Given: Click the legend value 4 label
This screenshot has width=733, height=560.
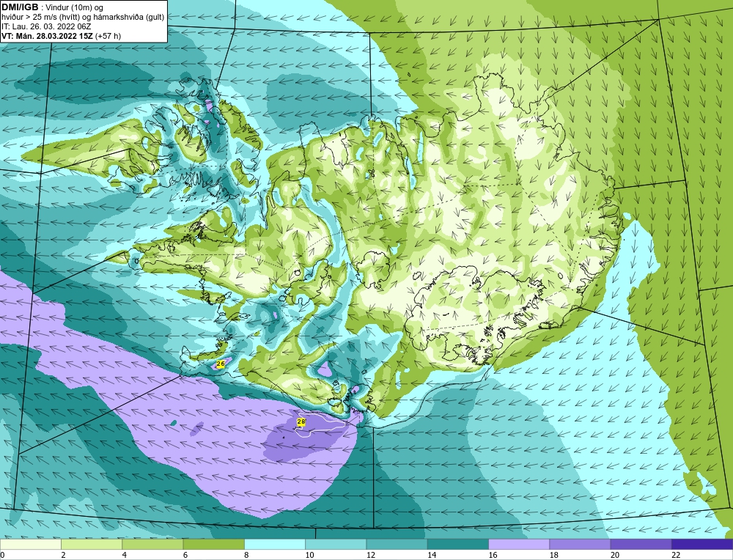Looking at the screenshot, I should click(125, 555).
